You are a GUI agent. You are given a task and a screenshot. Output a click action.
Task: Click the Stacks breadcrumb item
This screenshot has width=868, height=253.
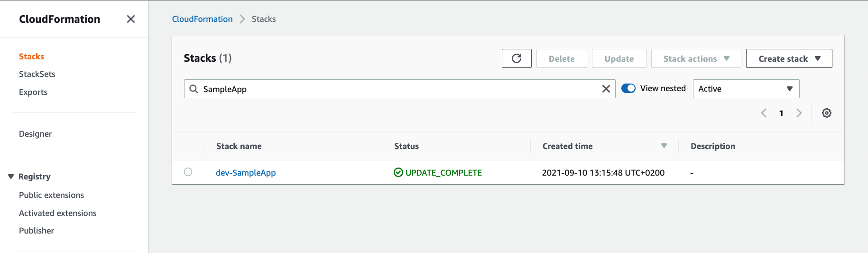click(x=264, y=19)
